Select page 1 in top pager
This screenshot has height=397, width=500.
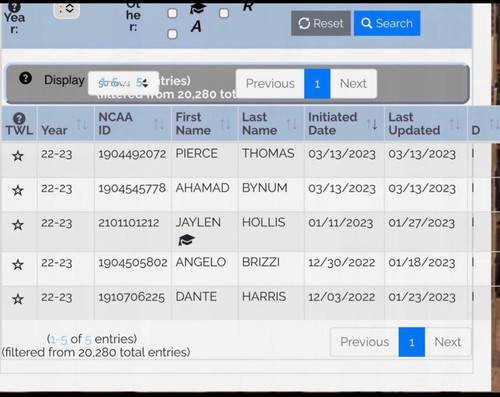(317, 83)
